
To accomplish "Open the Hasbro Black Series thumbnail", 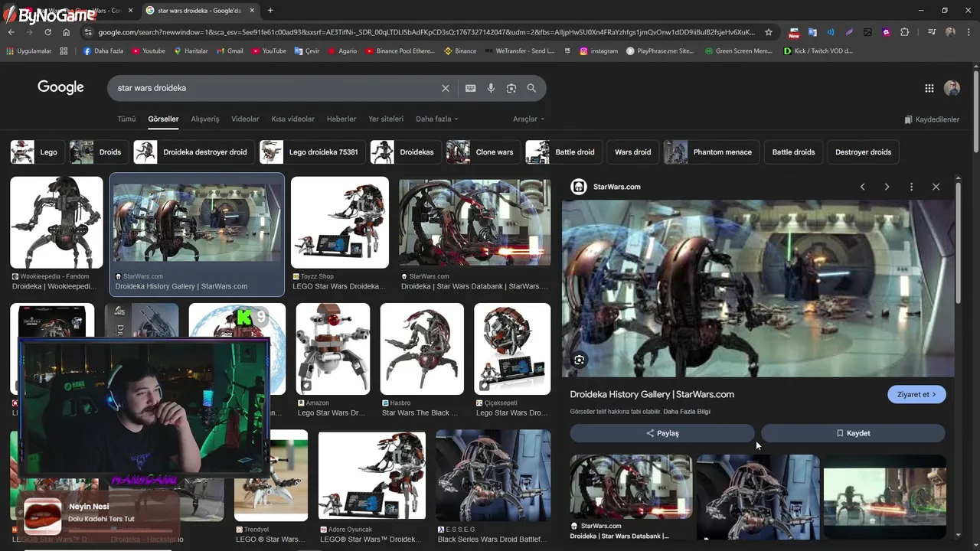I will [422, 349].
